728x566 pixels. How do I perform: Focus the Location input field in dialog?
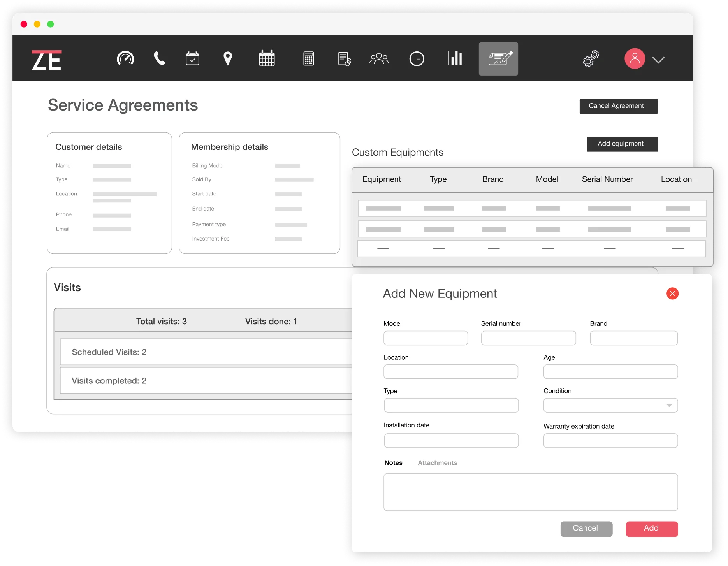(450, 372)
